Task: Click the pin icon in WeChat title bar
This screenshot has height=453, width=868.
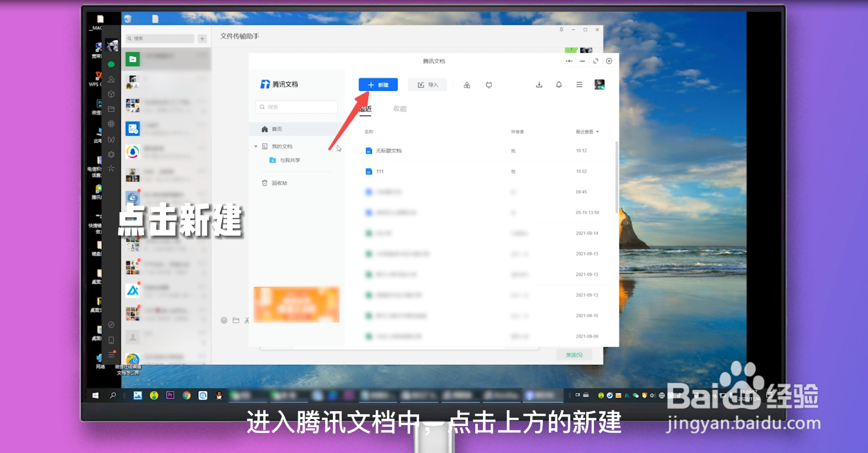Action: (561, 29)
